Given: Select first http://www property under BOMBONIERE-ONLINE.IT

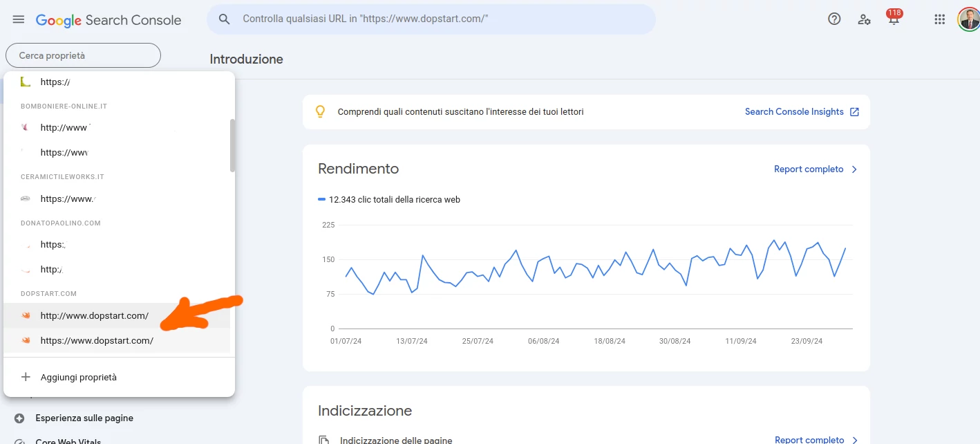Looking at the screenshot, I should (x=117, y=127).
